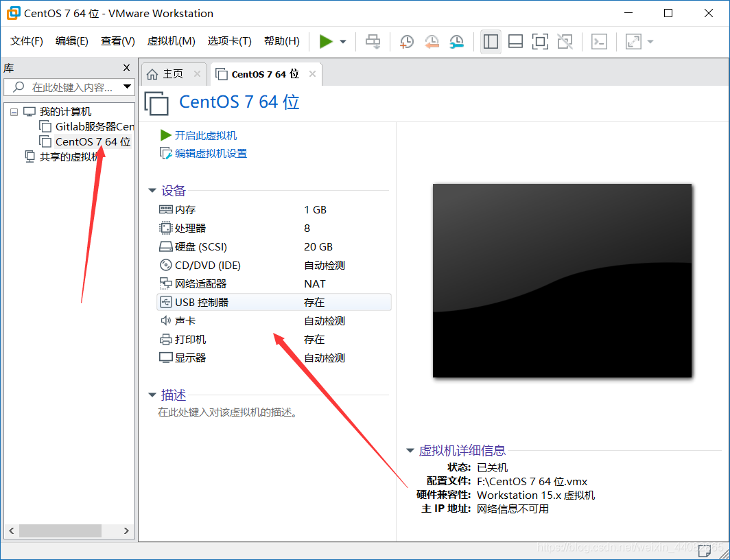
Task: Click the library scrollbar right arrow
Action: [126, 530]
